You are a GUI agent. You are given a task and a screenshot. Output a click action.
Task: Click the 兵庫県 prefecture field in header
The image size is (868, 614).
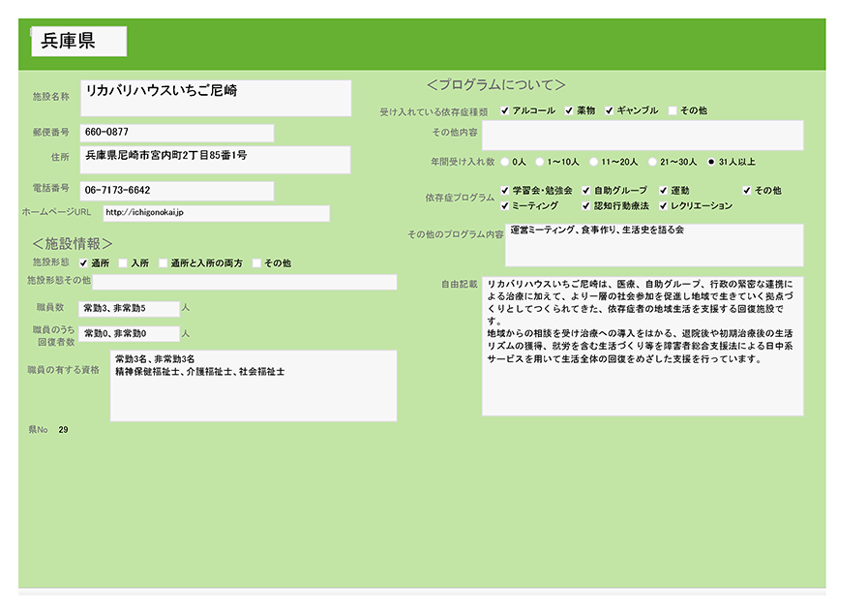(x=79, y=42)
